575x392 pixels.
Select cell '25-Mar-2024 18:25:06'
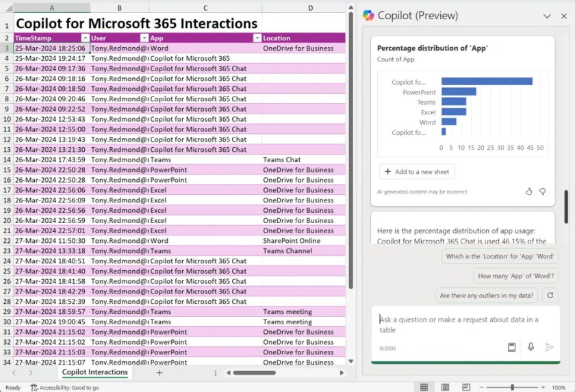52,49
